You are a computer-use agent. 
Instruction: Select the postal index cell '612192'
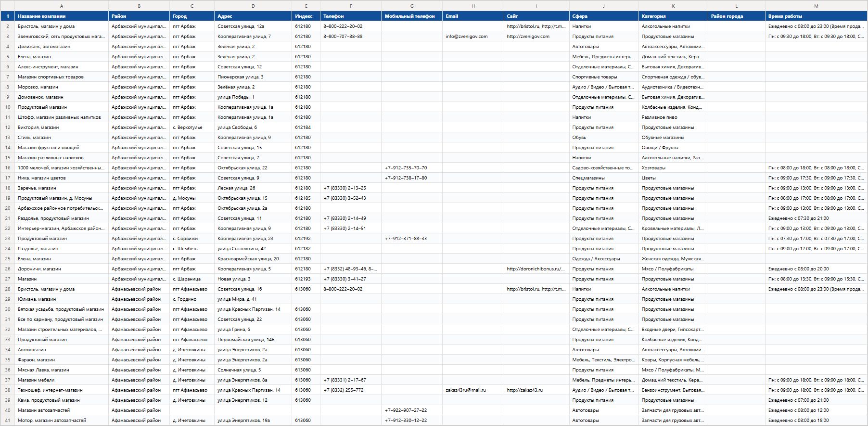tap(306, 239)
